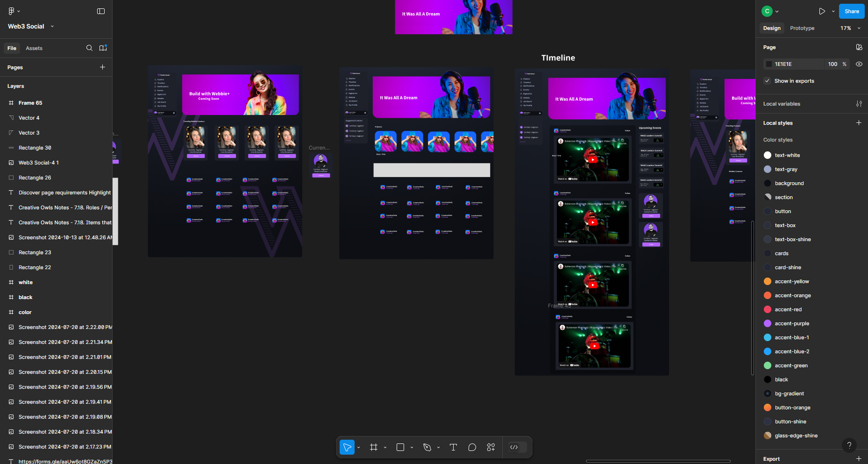Open the Actions components tool
This screenshot has width=868, height=464.
click(491, 447)
